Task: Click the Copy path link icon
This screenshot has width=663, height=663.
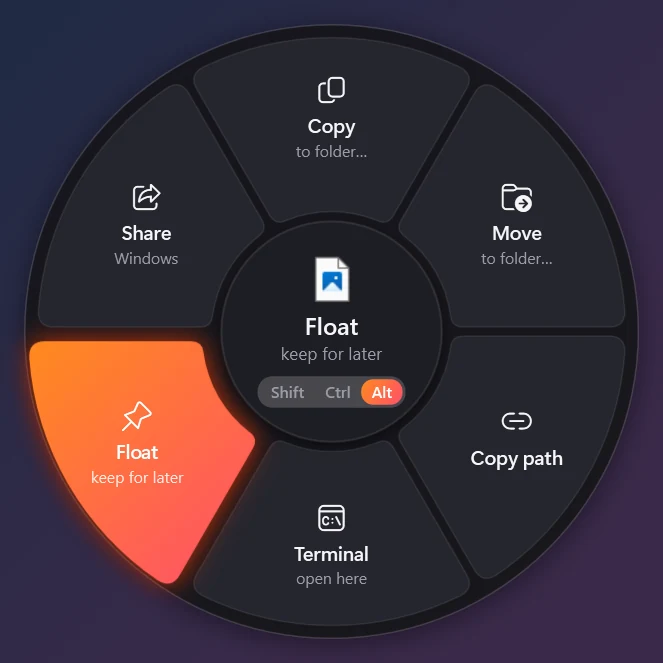Action: [517, 421]
